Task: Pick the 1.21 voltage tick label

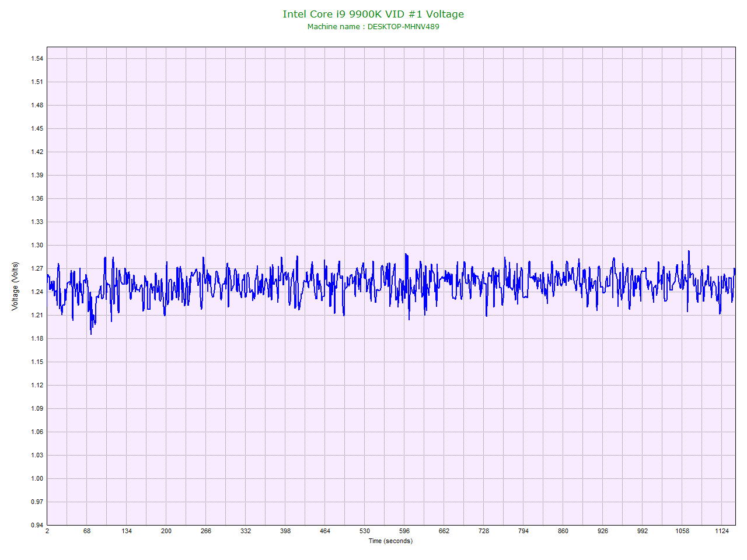Action: 37,315
